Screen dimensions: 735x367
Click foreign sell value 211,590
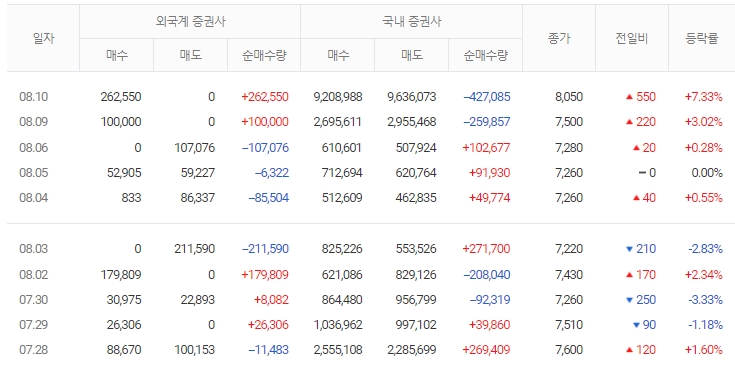pyautogui.click(x=194, y=249)
